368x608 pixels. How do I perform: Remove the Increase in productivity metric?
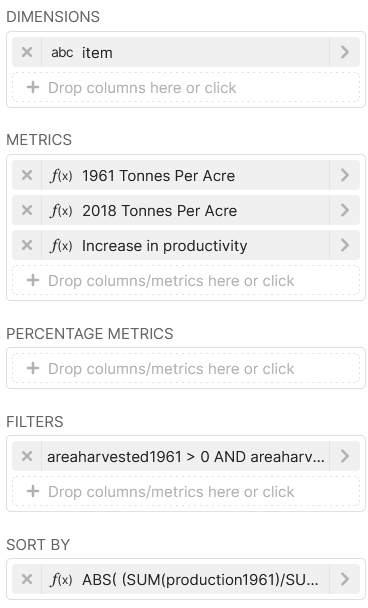coord(27,245)
